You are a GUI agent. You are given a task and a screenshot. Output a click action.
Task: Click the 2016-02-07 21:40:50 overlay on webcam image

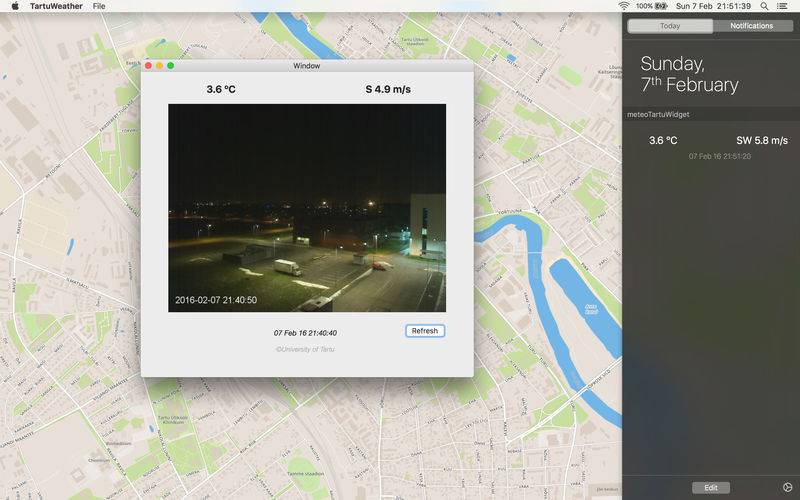coord(216,300)
